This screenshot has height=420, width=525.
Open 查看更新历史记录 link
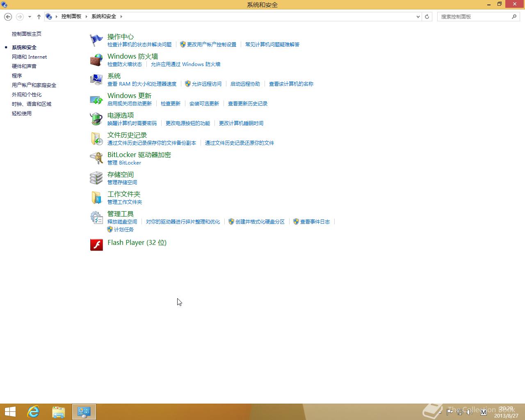(x=248, y=104)
